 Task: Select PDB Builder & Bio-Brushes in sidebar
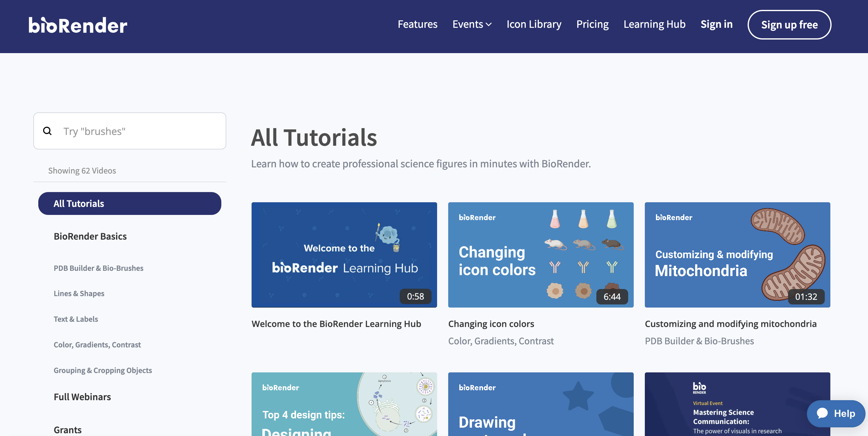[x=98, y=268]
